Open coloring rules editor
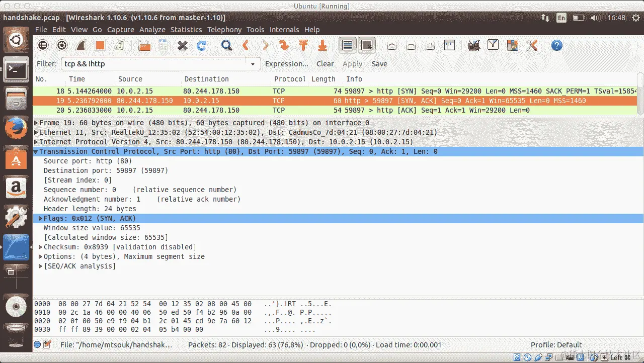644x363 pixels. [512, 46]
